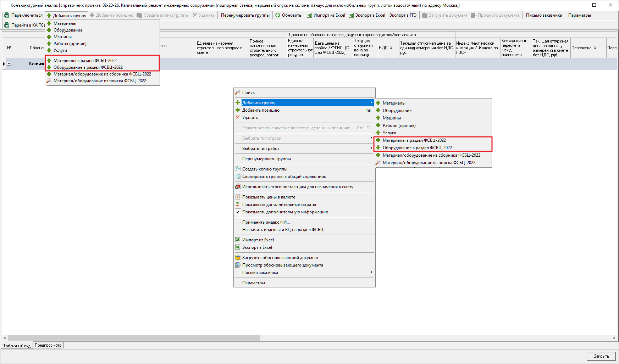The width and height of the screenshot is (619, 364).
Task: Click Параметры in the top toolbar
Action: (x=579, y=15)
